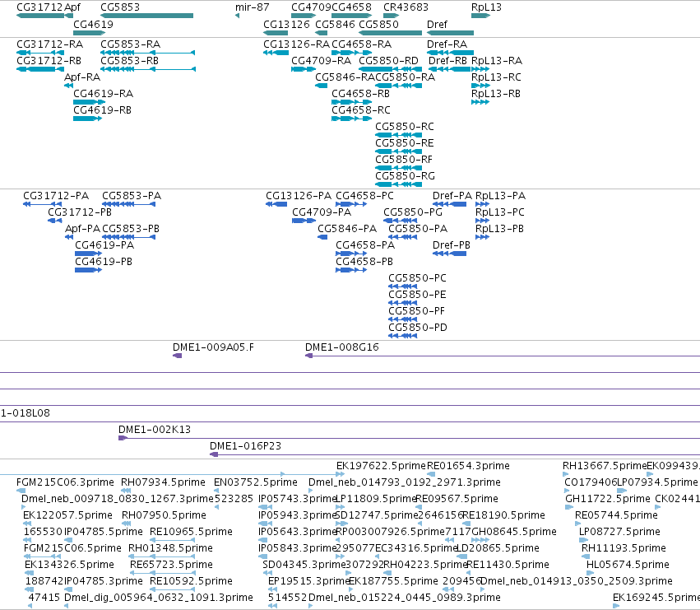Open the CG4709-RA transcript label
The height and width of the screenshot is (610, 700).
[322, 60]
